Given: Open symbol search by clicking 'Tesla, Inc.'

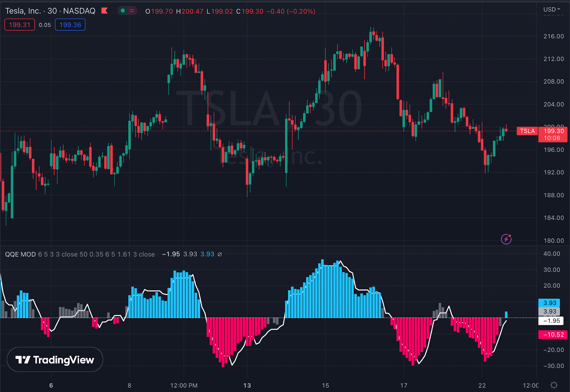Looking at the screenshot, I should click(24, 11).
